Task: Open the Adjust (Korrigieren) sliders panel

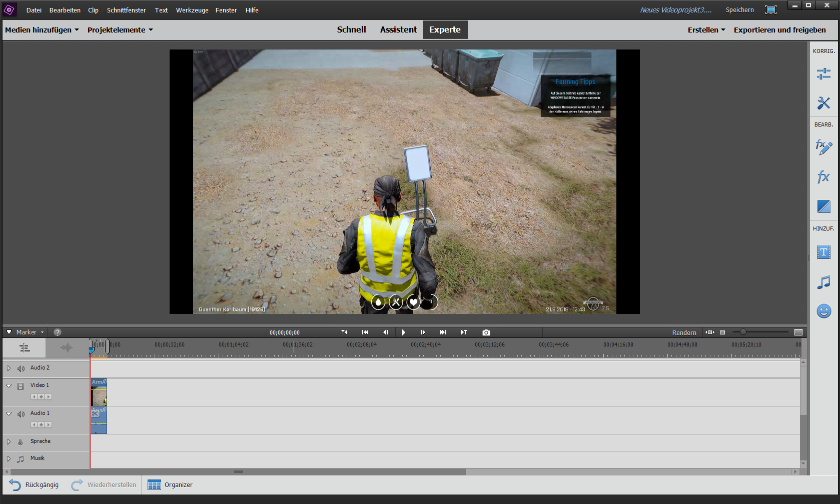Action: click(x=823, y=74)
